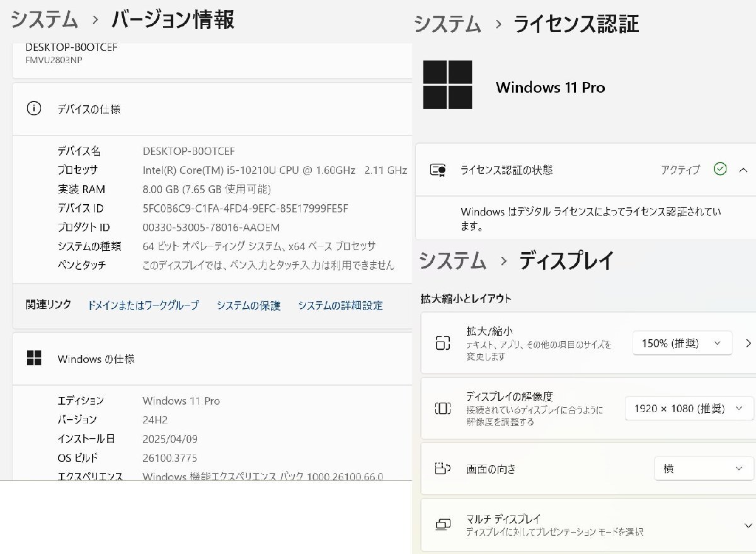Image resolution: width=756 pixels, height=554 pixels.
Task: Click the device specifications info icon
Action: [33, 108]
